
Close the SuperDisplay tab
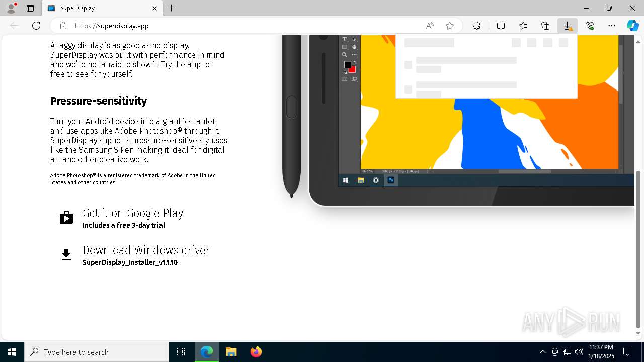pyautogui.click(x=154, y=8)
